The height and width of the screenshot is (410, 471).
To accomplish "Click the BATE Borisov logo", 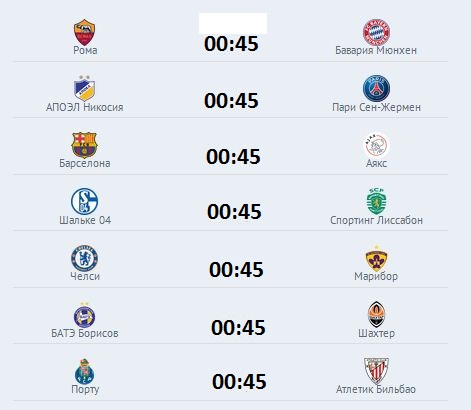I will click(84, 315).
